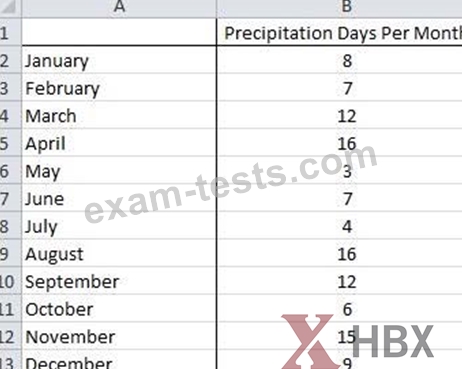Screen dimensions: 462x369
Task: Click July's value 4 cell
Action: pyautogui.click(x=339, y=226)
